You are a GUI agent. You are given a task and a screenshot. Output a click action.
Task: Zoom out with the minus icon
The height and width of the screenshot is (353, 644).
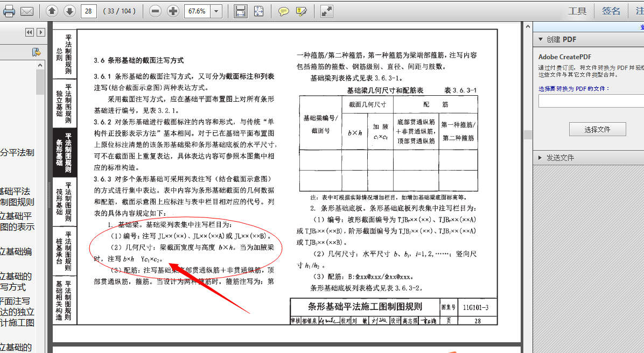coord(155,10)
